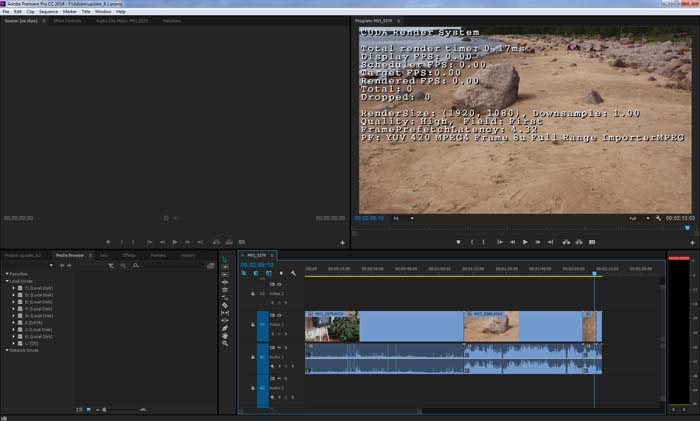700x421 pixels.
Task: Switch Media Browser to thumbnail view
Action: click(88, 409)
